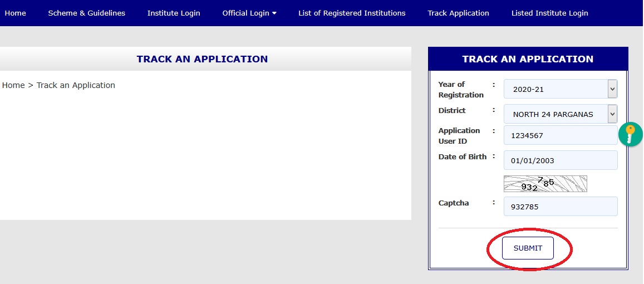The height and width of the screenshot is (284, 644).
Task: Focus the Application User ID field
Action: [560, 135]
